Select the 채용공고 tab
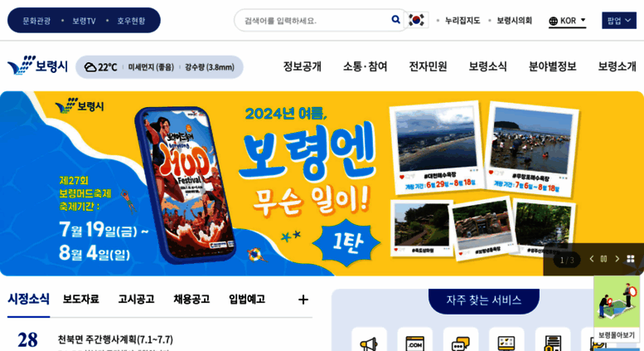 (191, 299)
